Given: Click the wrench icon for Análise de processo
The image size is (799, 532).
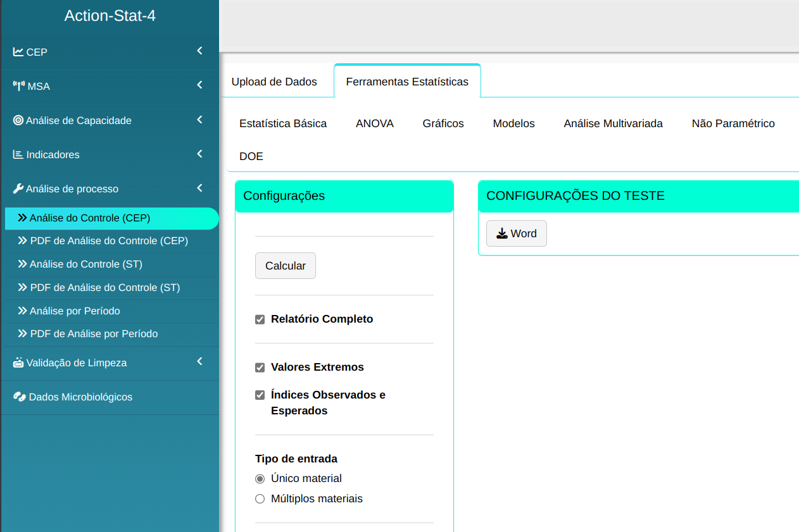Looking at the screenshot, I should coord(18,189).
